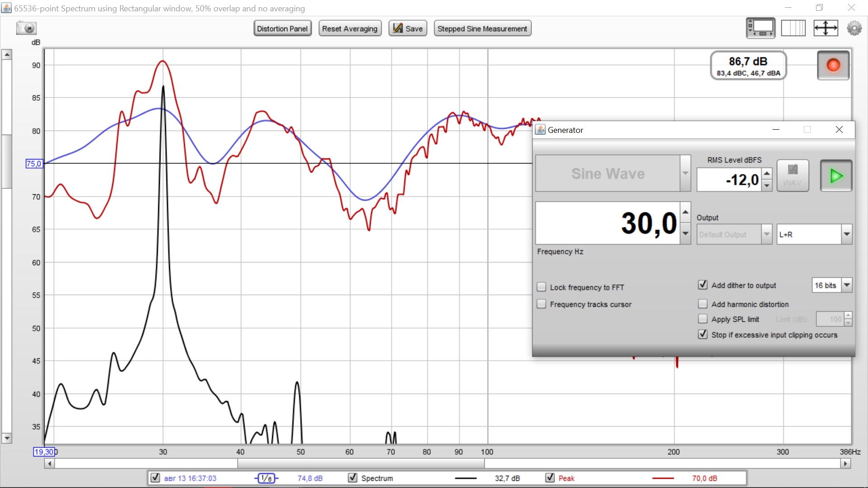
Task: Expand the Sine Wave signal type dropdown
Action: click(x=685, y=174)
